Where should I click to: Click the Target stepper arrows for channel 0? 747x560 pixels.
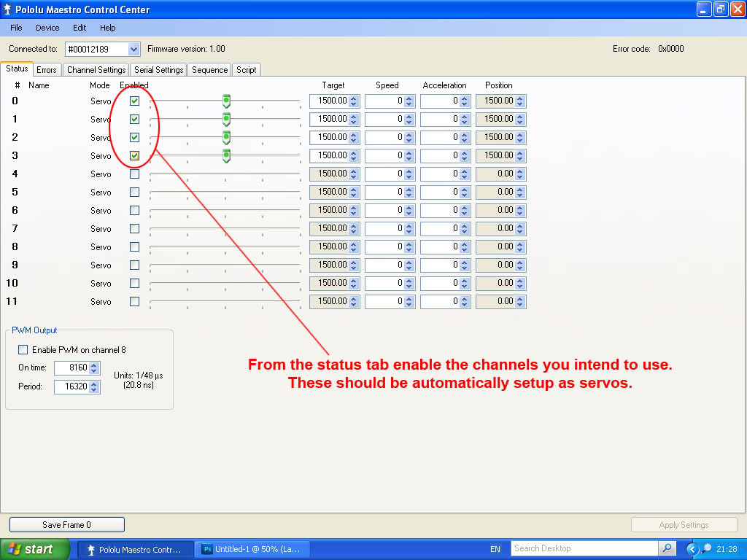354,101
